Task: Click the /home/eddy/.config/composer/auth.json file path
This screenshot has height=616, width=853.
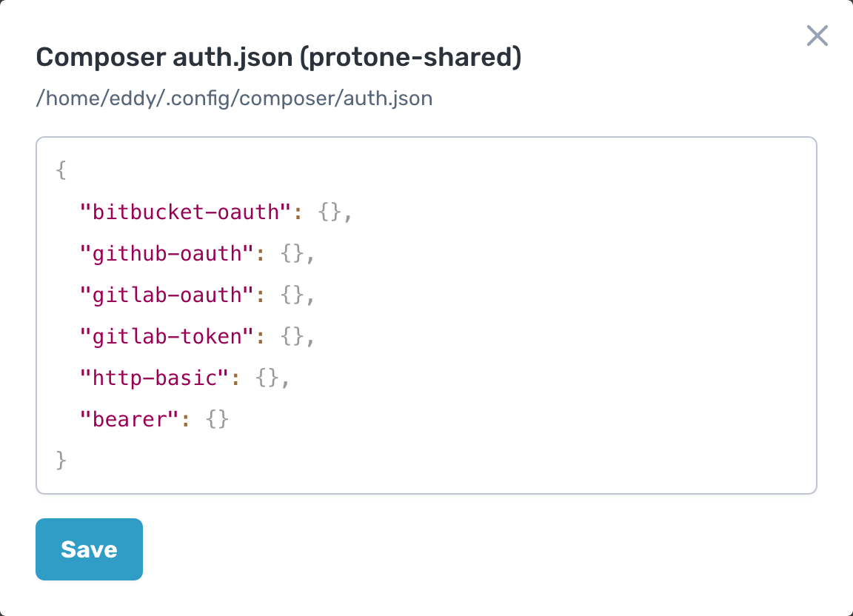Action: click(234, 98)
